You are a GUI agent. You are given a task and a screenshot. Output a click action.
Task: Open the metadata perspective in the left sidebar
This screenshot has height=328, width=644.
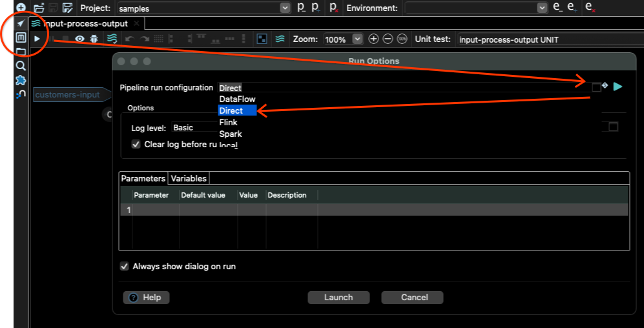pyautogui.click(x=21, y=37)
